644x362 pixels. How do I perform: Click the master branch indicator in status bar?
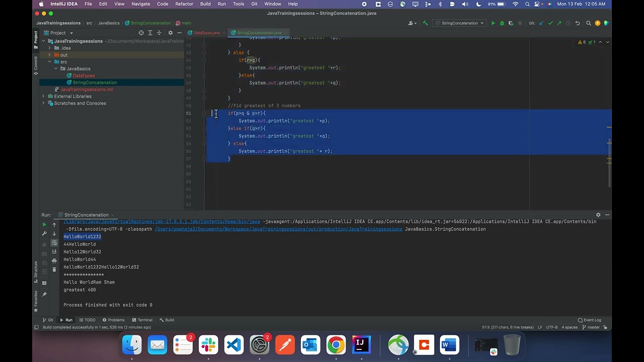(x=591, y=327)
